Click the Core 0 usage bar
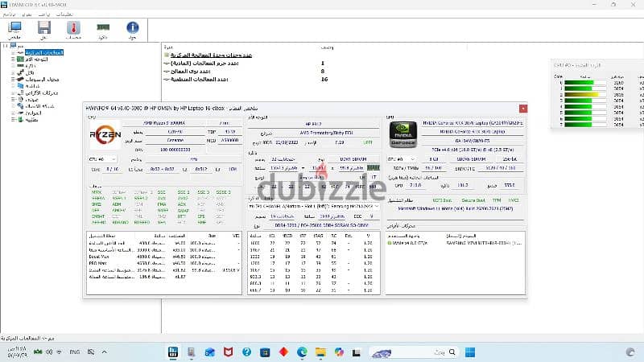 click(x=585, y=83)
